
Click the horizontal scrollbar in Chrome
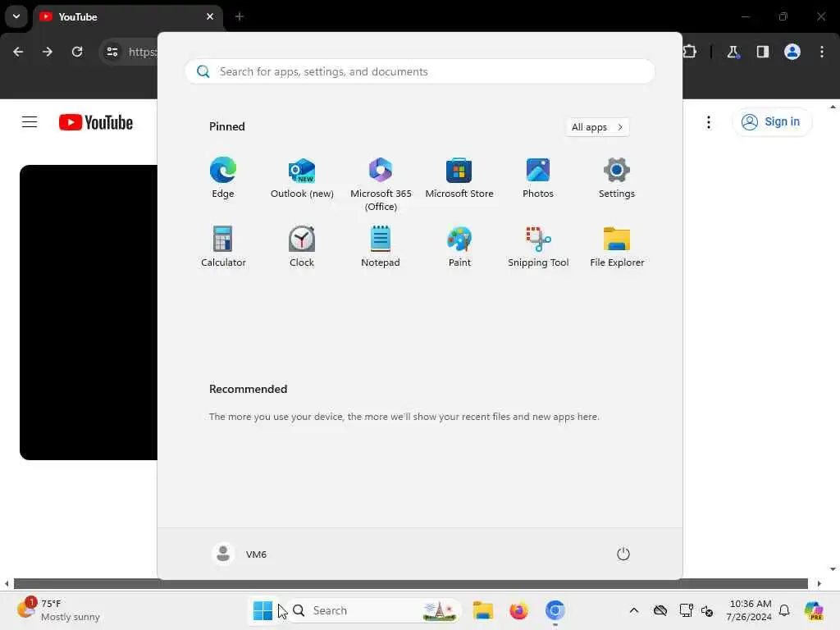[x=410, y=583]
